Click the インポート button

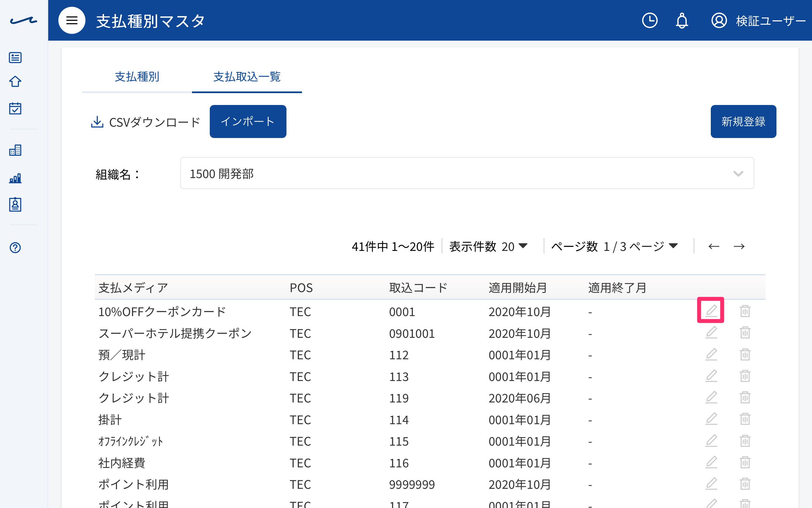click(248, 121)
